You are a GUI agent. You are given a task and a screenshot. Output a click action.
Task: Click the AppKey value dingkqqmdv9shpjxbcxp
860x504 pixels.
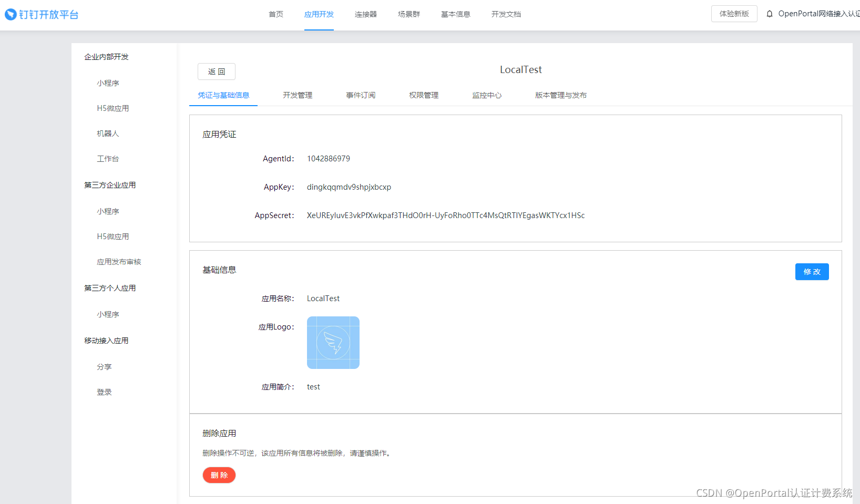click(x=349, y=187)
